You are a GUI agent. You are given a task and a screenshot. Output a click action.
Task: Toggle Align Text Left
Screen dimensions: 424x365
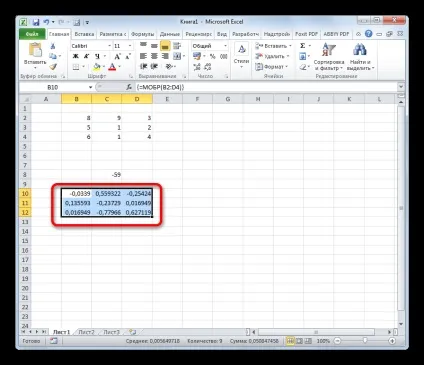(x=143, y=56)
